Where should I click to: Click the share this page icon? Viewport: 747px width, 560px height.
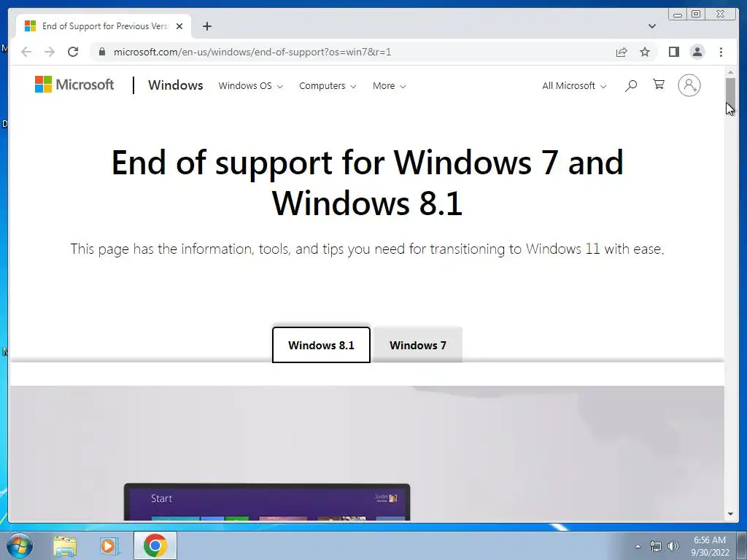coord(622,52)
